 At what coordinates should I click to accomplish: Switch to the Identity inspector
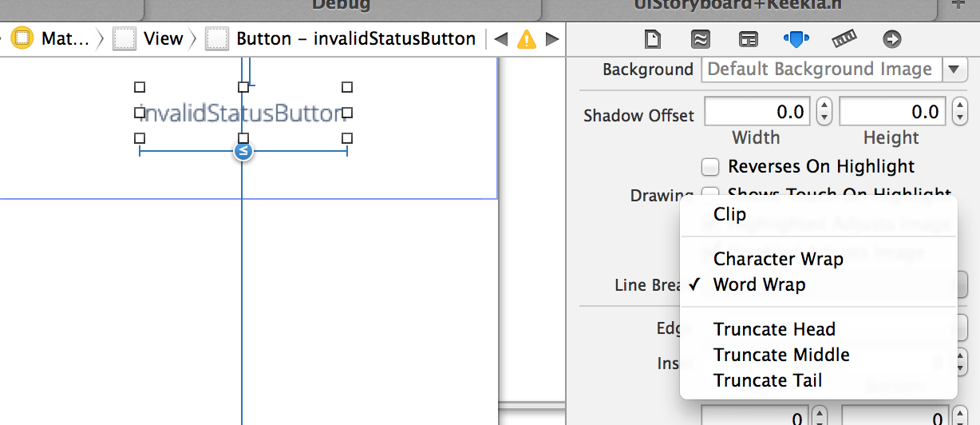pyautogui.click(x=748, y=38)
